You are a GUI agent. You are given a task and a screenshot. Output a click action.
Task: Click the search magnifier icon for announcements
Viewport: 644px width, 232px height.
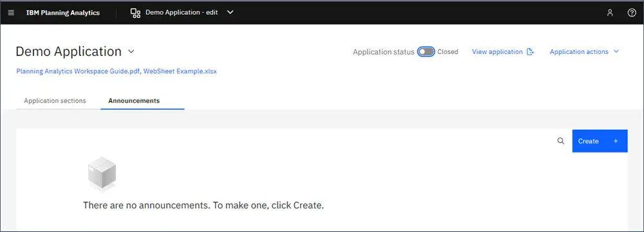pyautogui.click(x=561, y=141)
